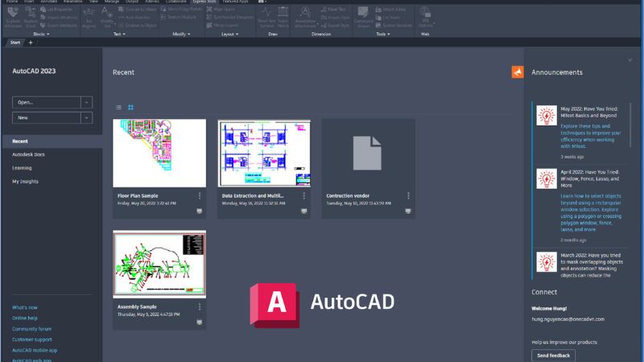Image resolution: width=644 pixels, height=362 pixels.
Task: Open a new drawing tab with plus
Action: [31, 43]
